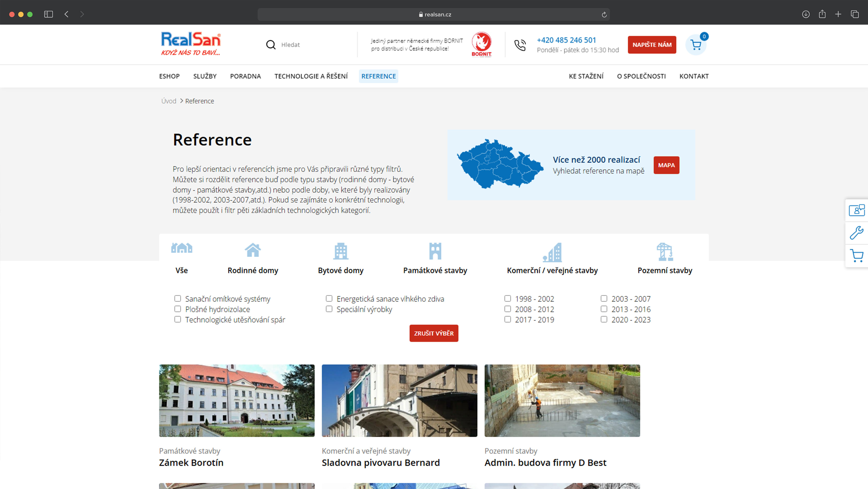This screenshot has height=489, width=868.
Task: Go to the KONTAKT menu item
Action: coord(694,76)
